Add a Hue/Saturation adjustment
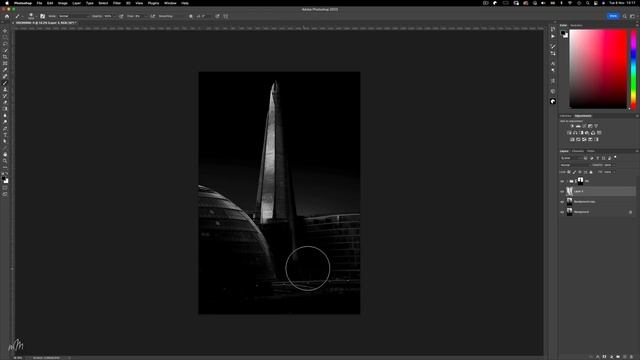This screenshot has height=360, width=640. [x=569, y=133]
